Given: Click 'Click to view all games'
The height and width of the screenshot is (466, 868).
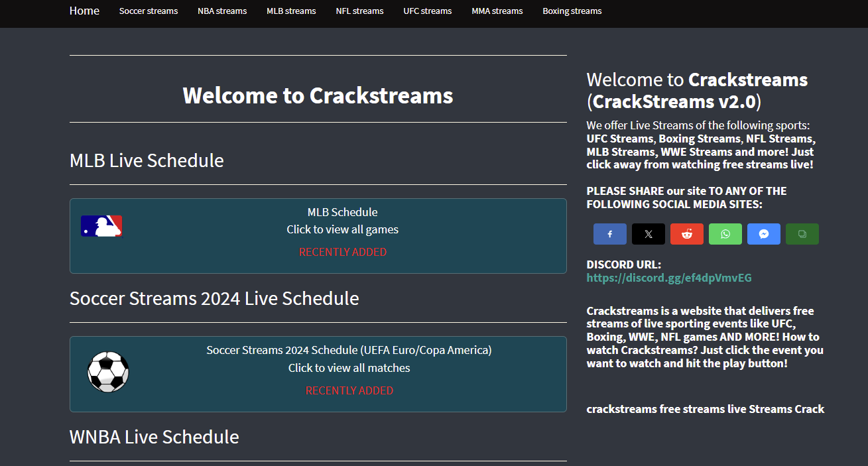Looking at the screenshot, I should coord(343,229).
